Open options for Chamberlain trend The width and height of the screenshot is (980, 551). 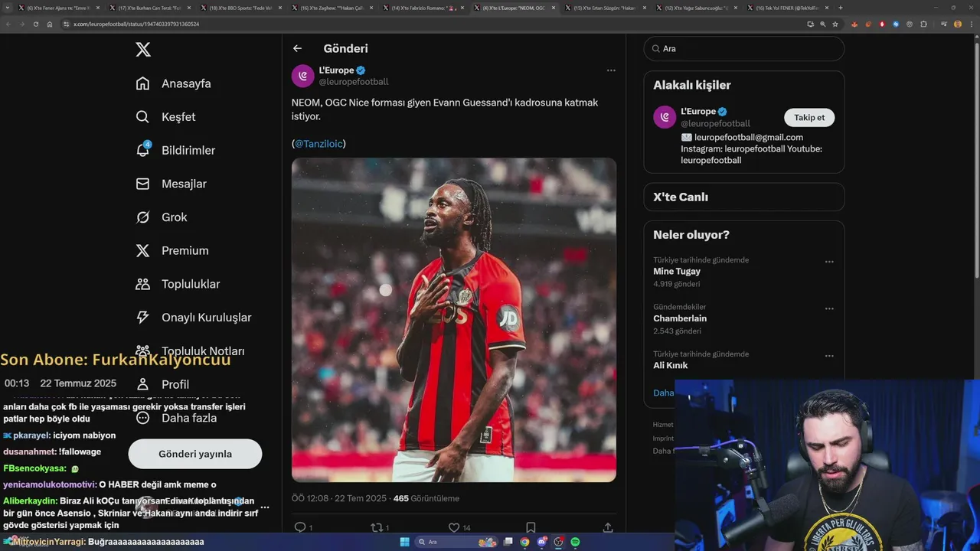click(x=829, y=309)
